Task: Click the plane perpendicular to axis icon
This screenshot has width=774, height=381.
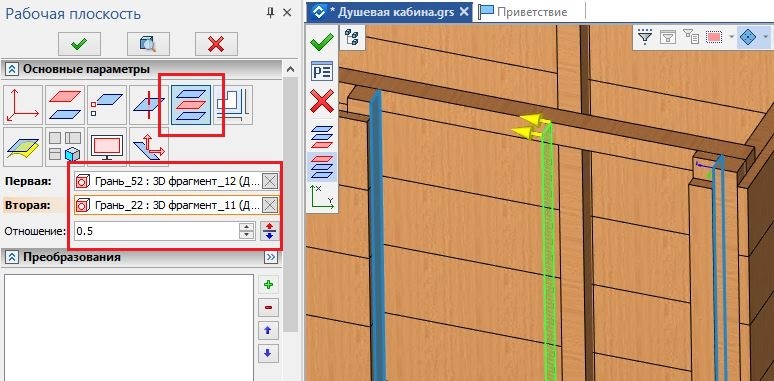Action: 149,105
